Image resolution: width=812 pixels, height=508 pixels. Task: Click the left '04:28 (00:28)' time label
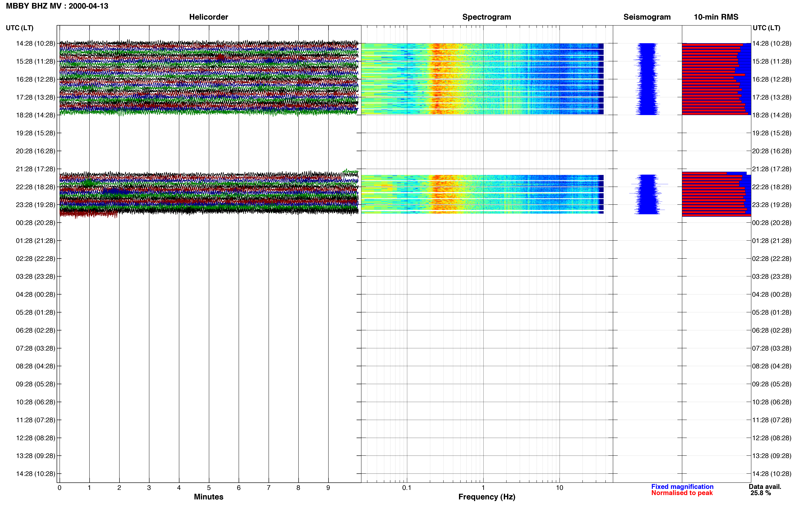[35, 294]
